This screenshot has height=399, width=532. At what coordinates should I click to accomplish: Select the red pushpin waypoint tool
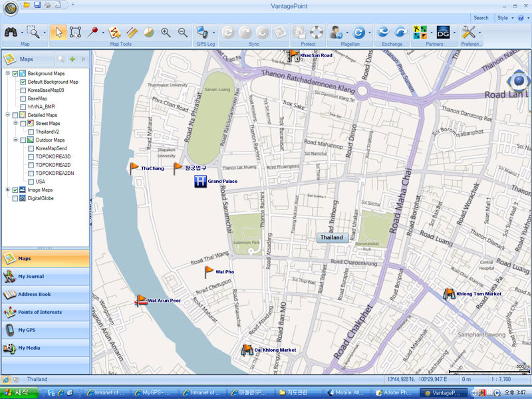pos(92,32)
